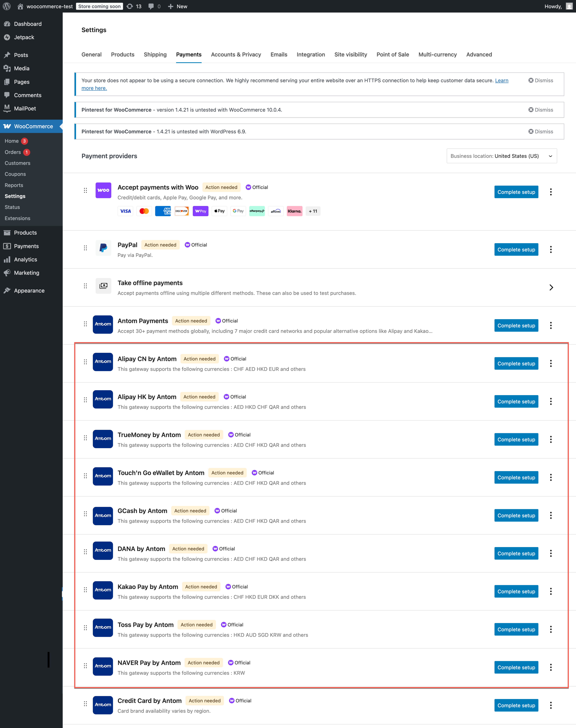Click the WooPay icon
The height and width of the screenshot is (728, 576).
click(201, 211)
